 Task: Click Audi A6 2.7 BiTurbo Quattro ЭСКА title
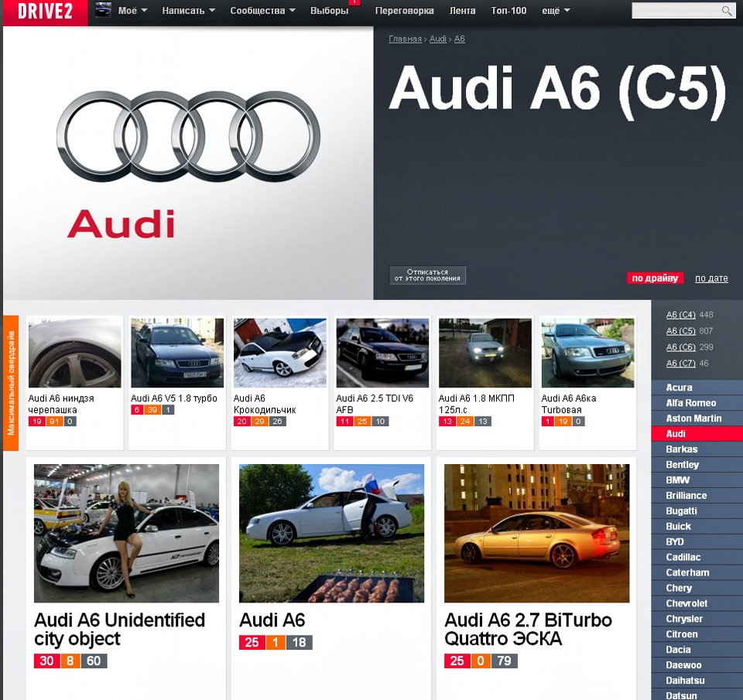coord(529,630)
